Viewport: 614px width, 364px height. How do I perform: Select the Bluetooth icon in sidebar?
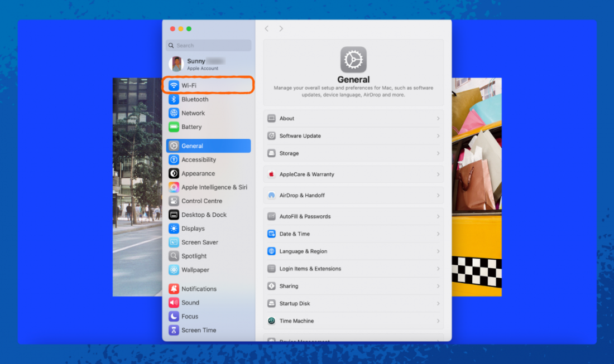pos(174,99)
